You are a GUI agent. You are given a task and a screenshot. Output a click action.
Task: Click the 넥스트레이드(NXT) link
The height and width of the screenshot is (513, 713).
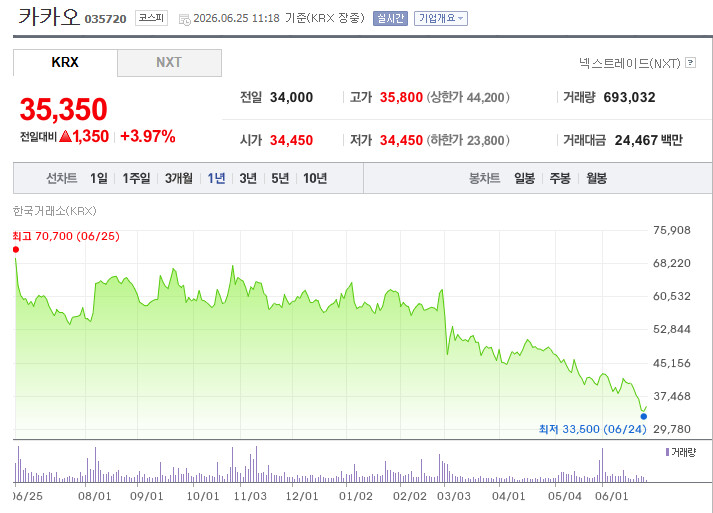[630, 63]
